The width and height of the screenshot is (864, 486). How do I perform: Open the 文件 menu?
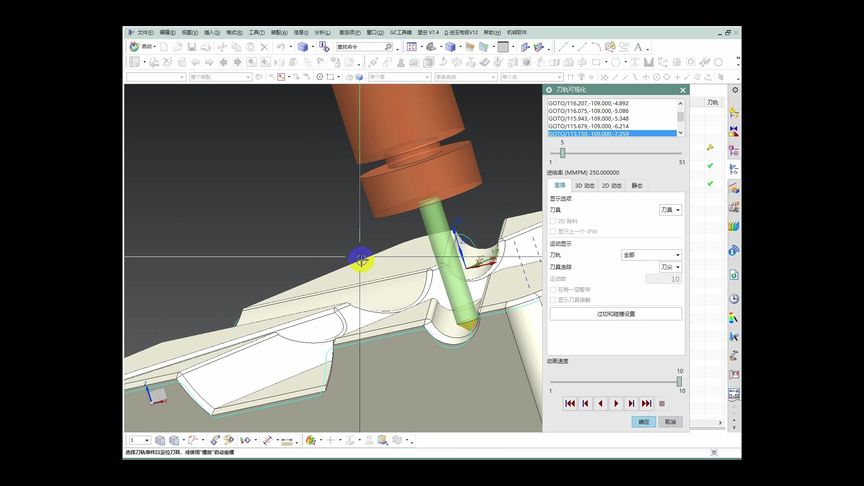pyautogui.click(x=145, y=32)
